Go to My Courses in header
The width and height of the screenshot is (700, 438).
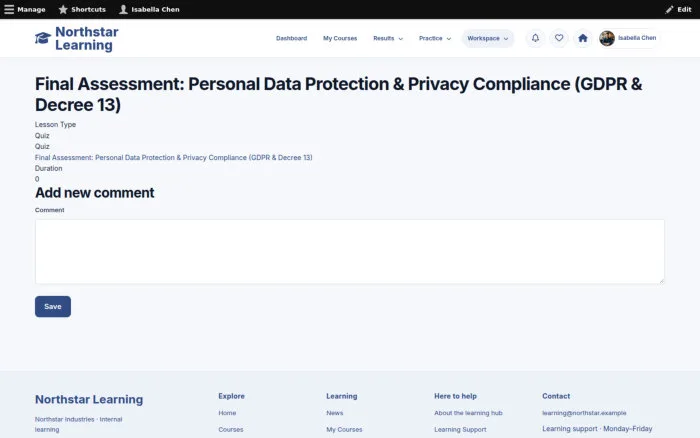click(340, 38)
